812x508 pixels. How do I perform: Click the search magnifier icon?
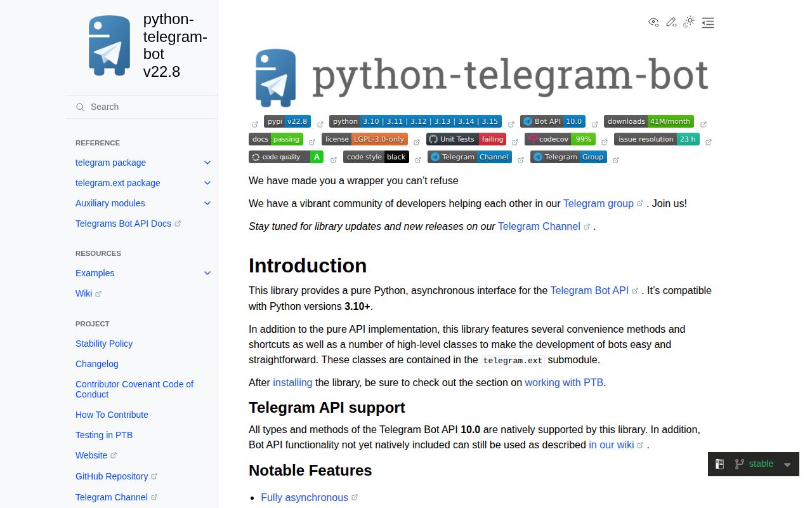[81, 107]
